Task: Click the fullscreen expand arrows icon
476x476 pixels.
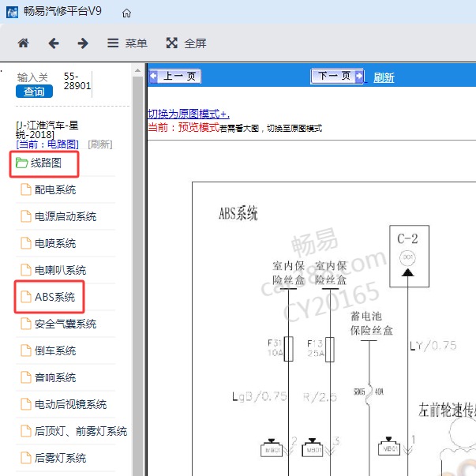Action: click(x=172, y=43)
